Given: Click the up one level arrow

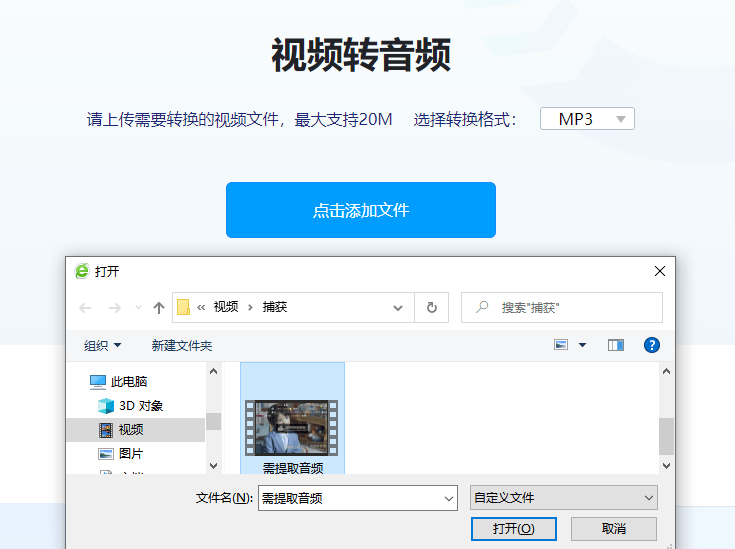Looking at the screenshot, I should click(x=158, y=308).
